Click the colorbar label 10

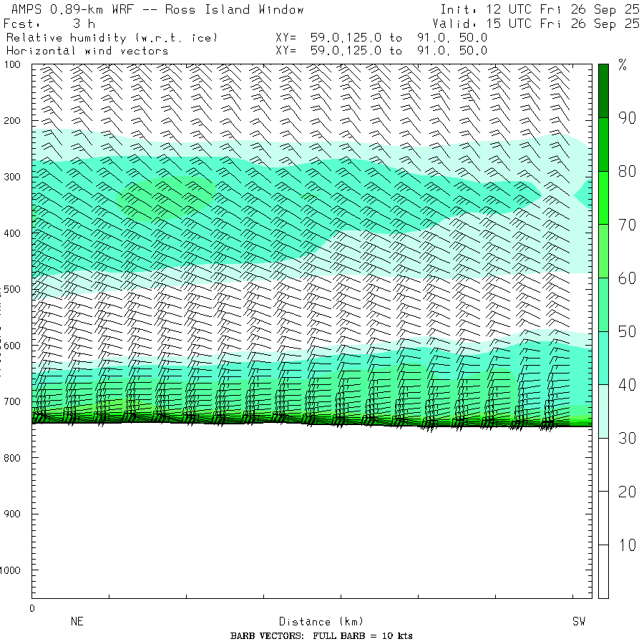(x=628, y=545)
